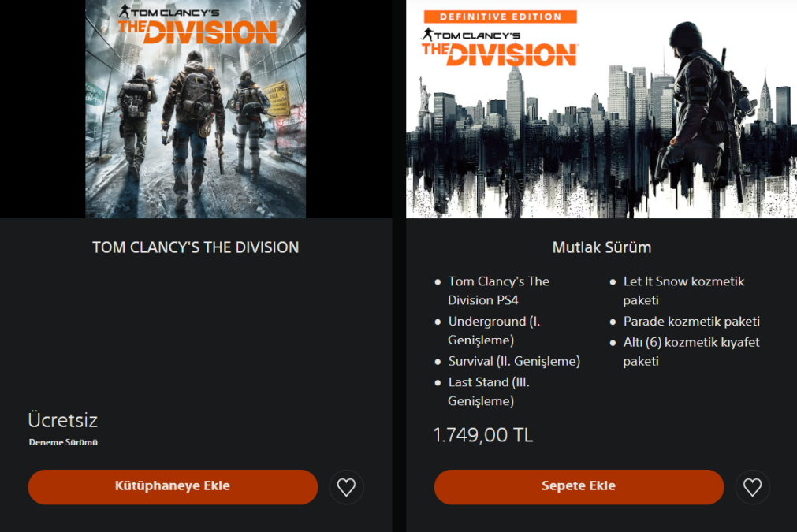Click the 1.749,00 TL price
The height and width of the screenshot is (532, 797).
click(x=483, y=435)
